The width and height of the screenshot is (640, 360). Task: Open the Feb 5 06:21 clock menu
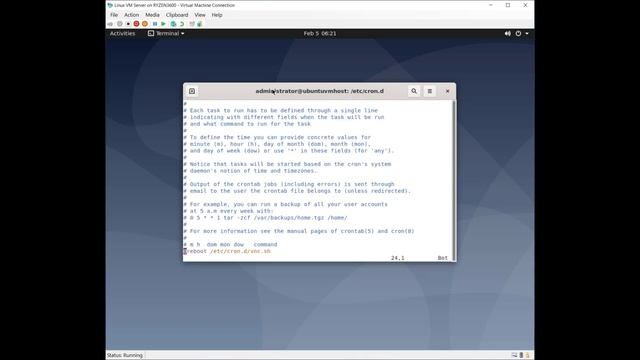(x=320, y=33)
